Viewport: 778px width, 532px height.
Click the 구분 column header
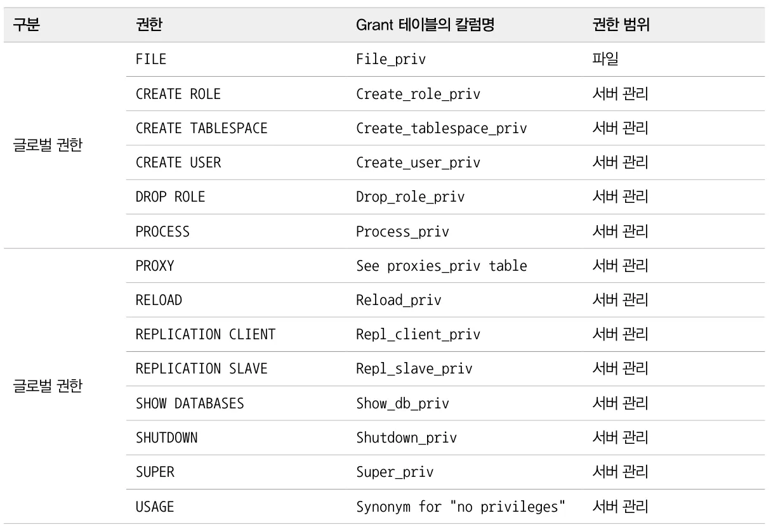coord(27,26)
